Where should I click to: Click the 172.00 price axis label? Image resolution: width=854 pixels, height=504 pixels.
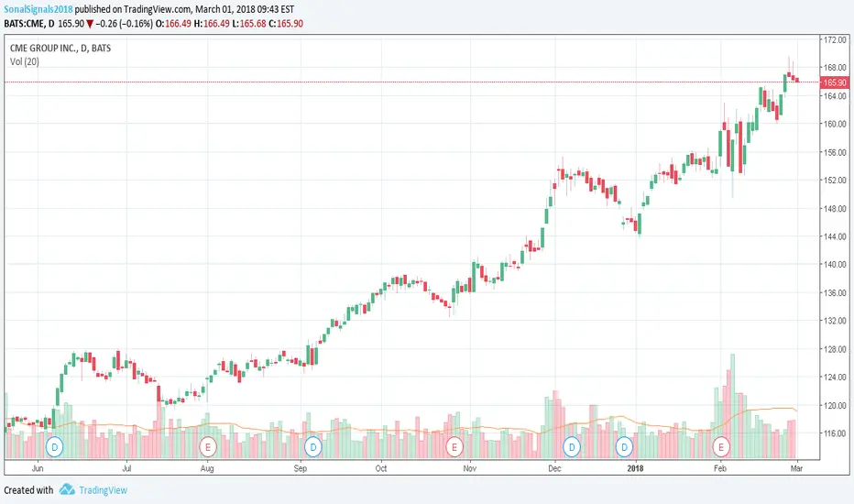836,39
